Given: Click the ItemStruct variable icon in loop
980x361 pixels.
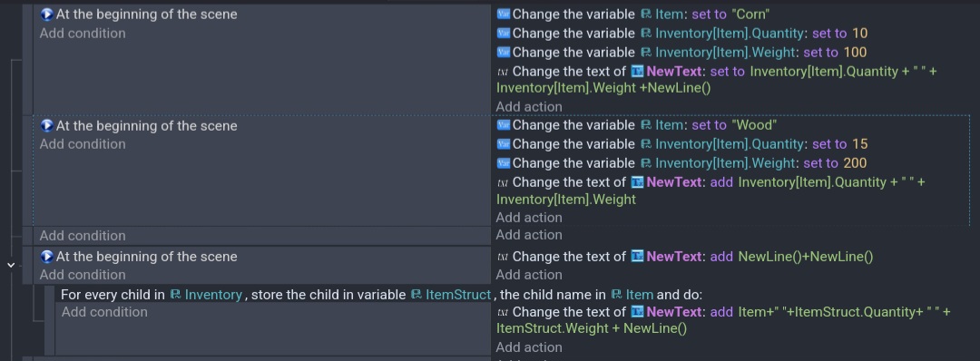Looking at the screenshot, I should (416, 295).
